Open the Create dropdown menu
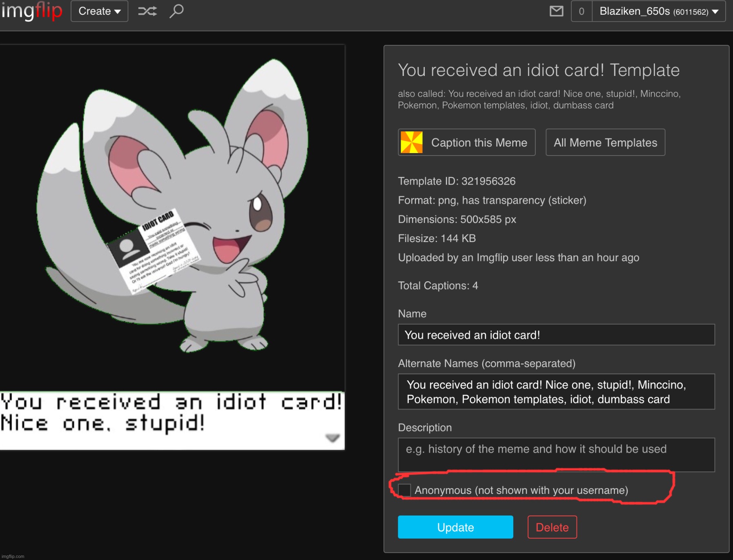733x560 pixels. [x=99, y=11]
